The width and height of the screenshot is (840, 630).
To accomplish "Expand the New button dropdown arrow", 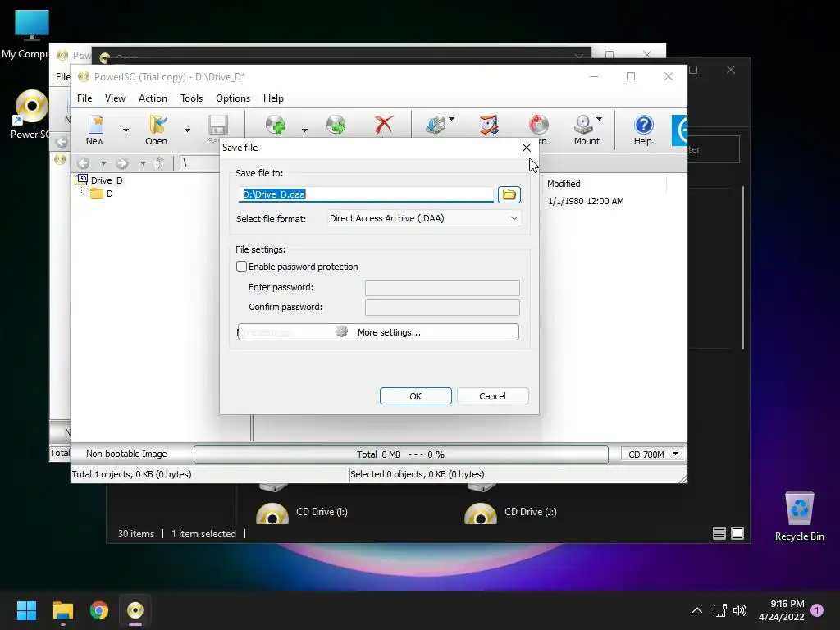I will click(x=126, y=130).
